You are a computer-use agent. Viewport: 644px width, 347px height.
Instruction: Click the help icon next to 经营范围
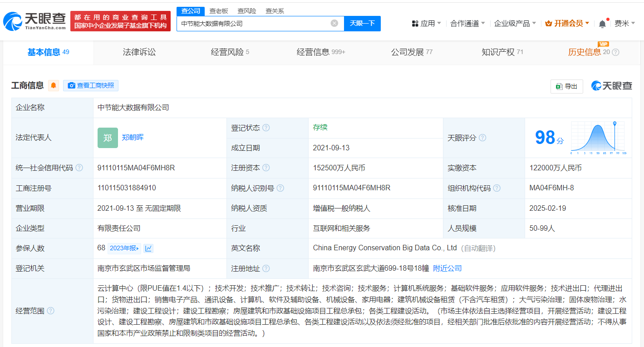point(50,311)
